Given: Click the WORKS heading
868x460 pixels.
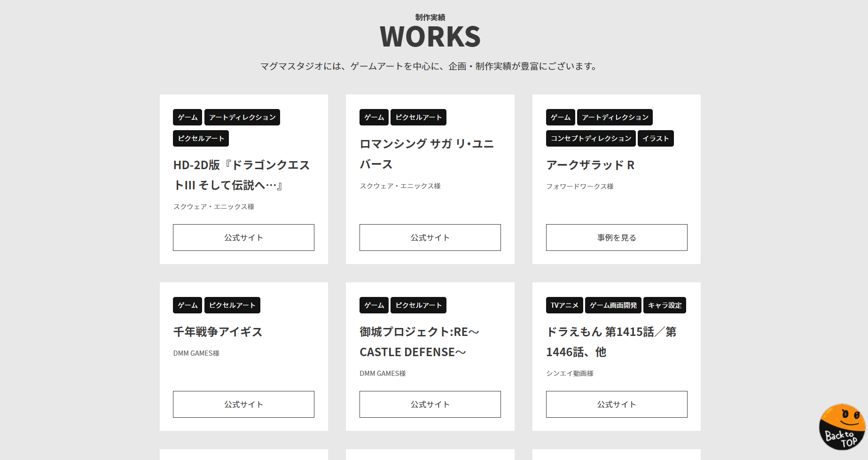Looking at the screenshot, I should pos(430,37).
